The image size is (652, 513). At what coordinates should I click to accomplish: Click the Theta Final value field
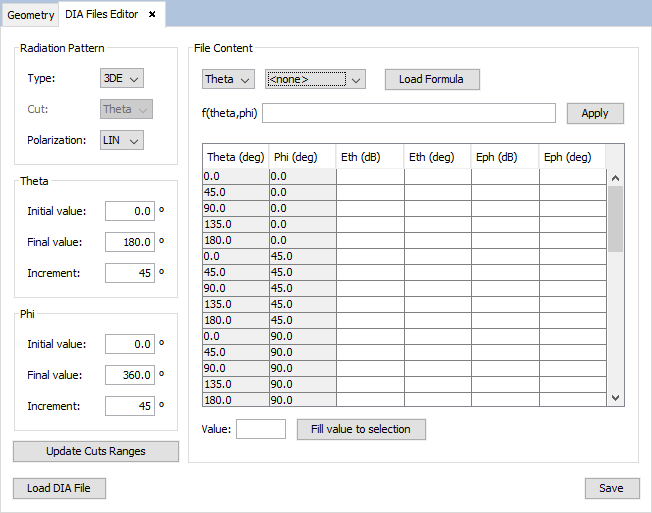130,242
